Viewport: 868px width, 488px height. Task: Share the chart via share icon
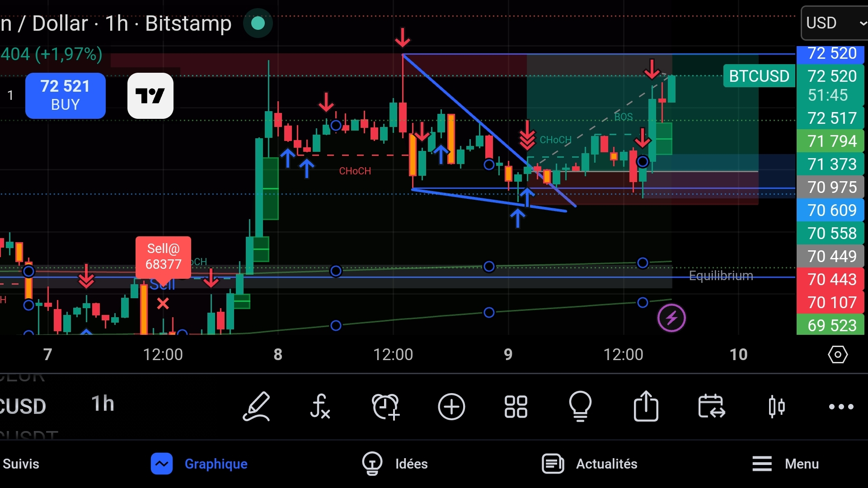(646, 406)
